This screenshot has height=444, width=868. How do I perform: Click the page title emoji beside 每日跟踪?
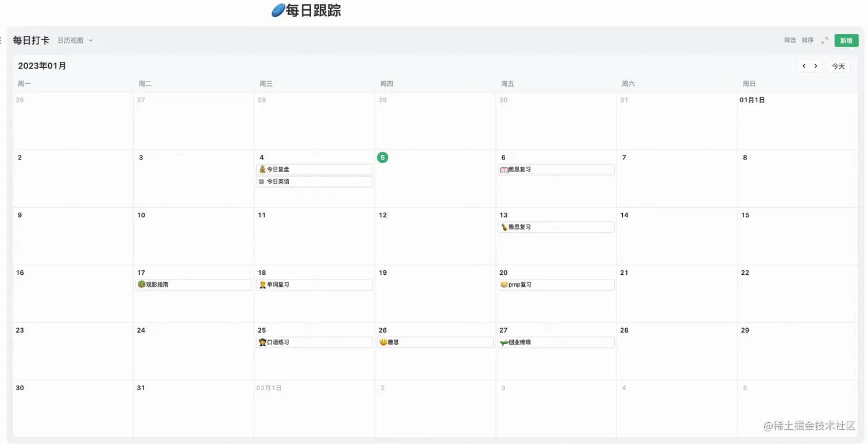pyautogui.click(x=278, y=10)
